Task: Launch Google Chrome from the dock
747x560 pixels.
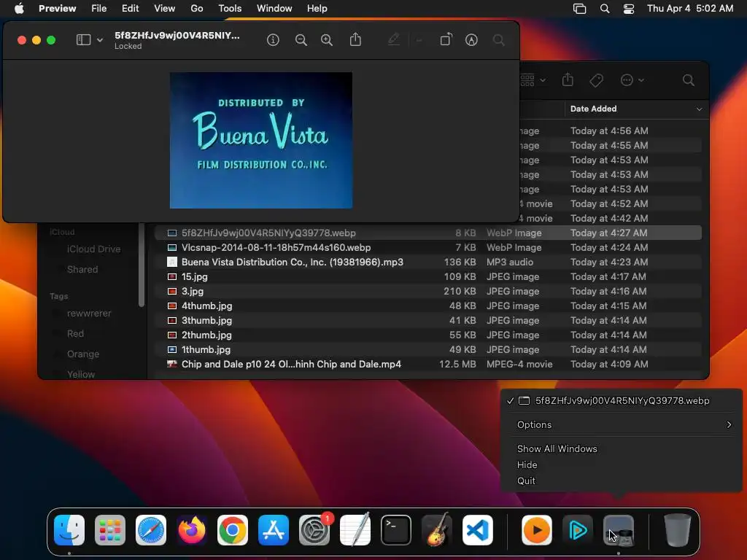Action: point(233,530)
